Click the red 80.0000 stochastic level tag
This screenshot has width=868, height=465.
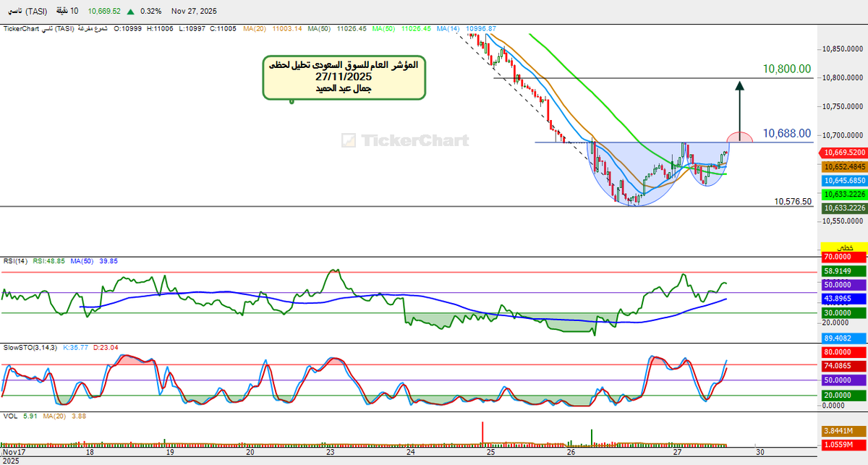point(843,352)
